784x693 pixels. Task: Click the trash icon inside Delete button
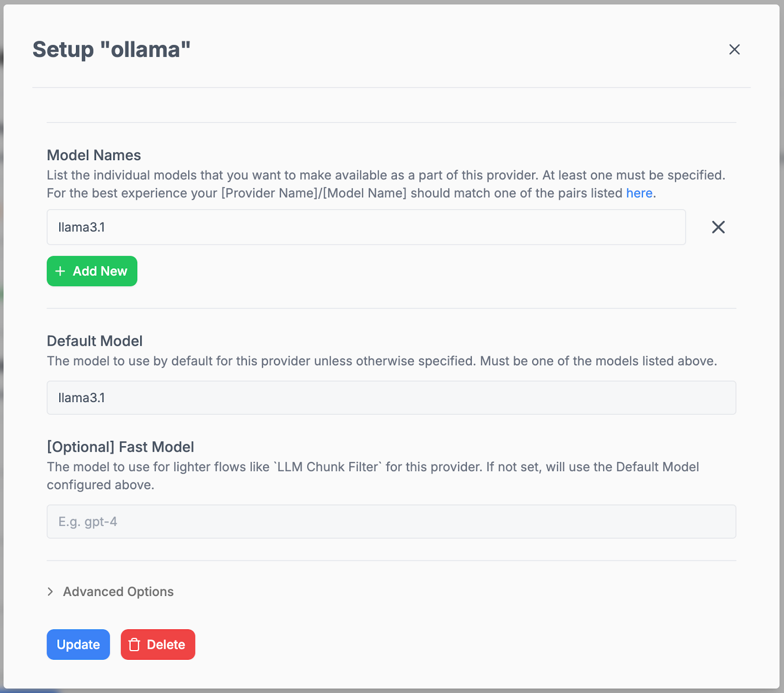[134, 645]
